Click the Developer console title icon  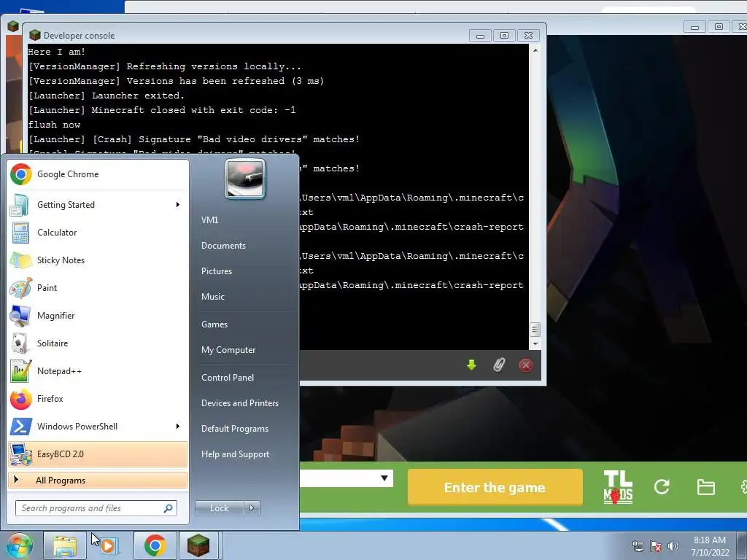(x=35, y=35)
